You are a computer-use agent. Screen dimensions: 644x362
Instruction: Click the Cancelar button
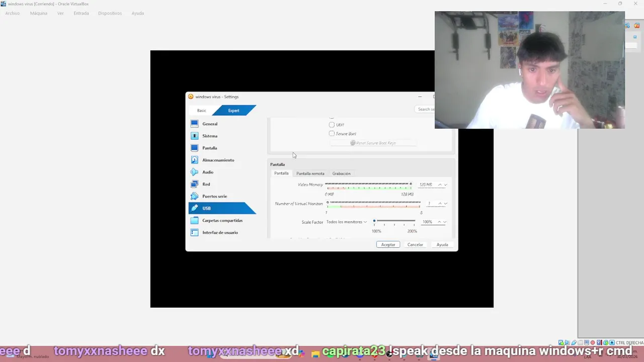click(x=415, y=244)
